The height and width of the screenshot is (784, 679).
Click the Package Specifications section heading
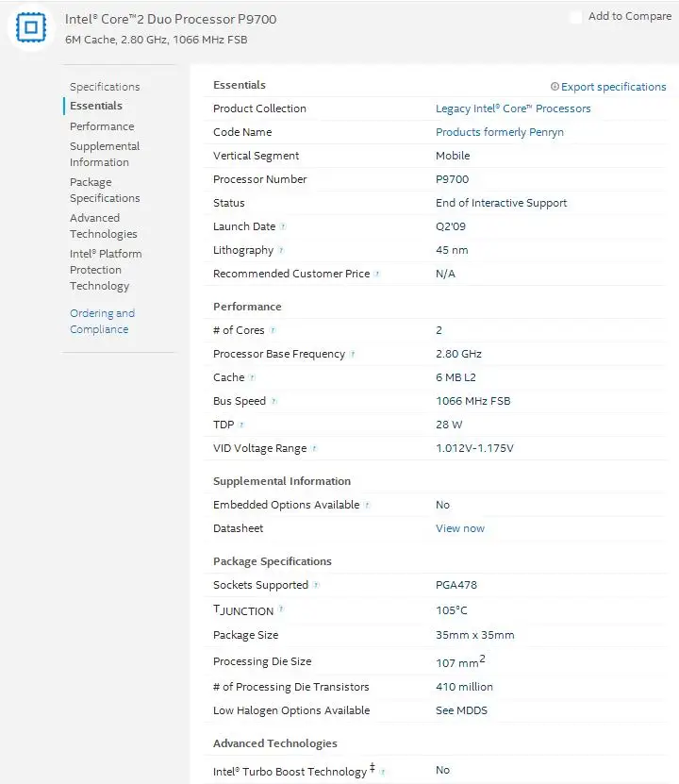[x=273, y=561]
